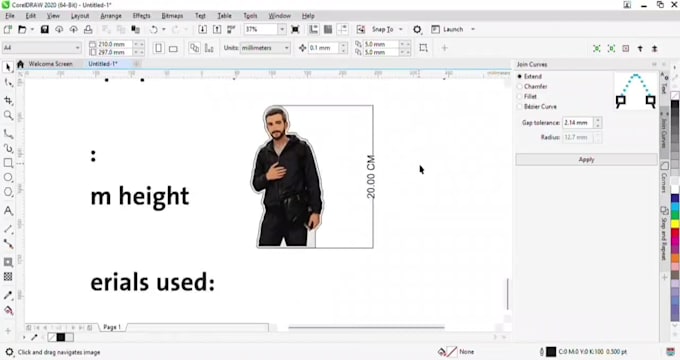Click the Options gear icon
This screenshot has width=680, height=360.
click(417, 29)
